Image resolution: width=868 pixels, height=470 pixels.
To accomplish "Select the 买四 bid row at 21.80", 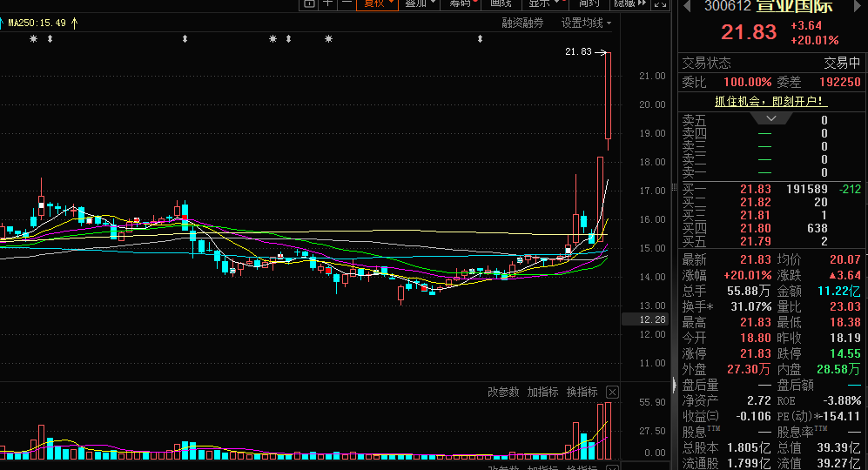I will (771, 229).
